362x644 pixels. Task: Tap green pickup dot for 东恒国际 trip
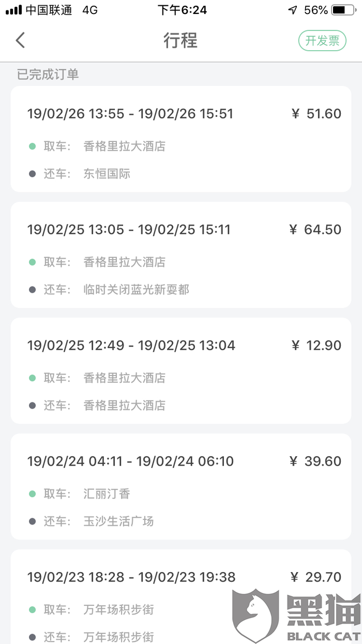pos(32,146)
